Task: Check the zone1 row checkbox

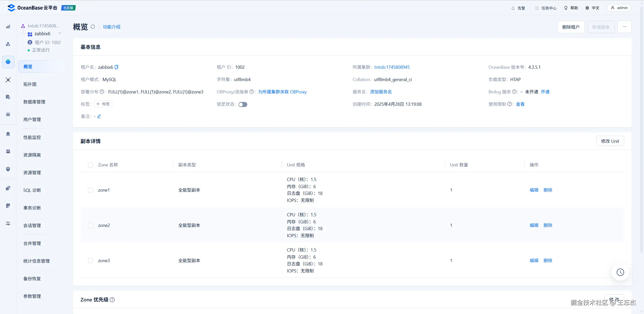Action: pos(91,190)
